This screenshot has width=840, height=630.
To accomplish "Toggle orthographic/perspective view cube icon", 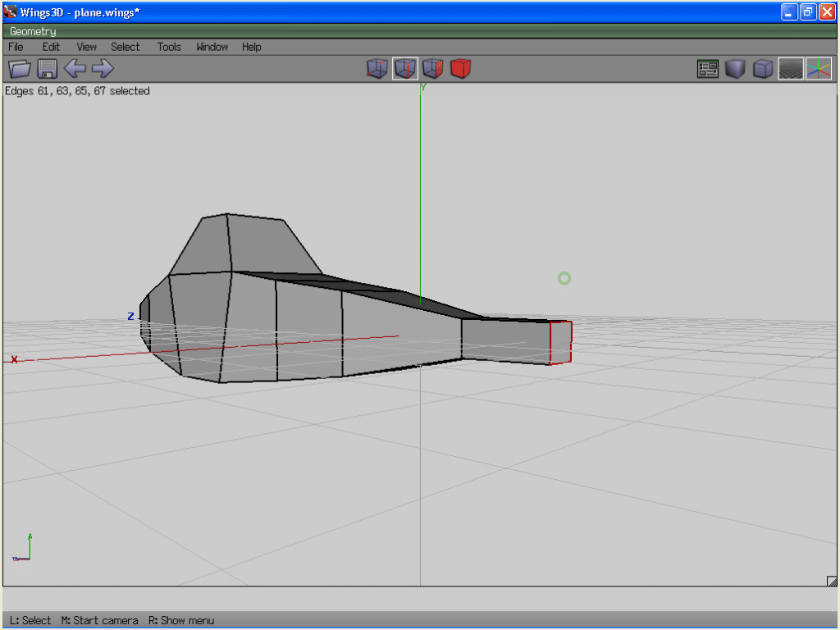I will (763, 69).
